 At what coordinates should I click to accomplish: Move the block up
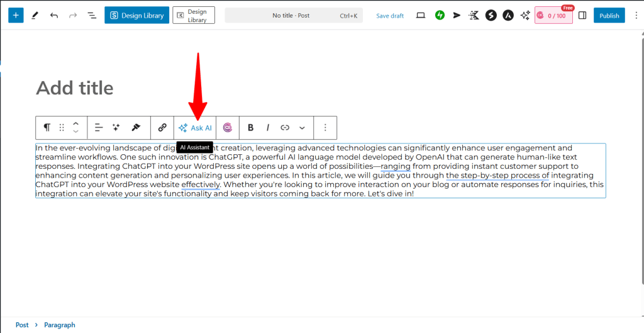[75, 123]
